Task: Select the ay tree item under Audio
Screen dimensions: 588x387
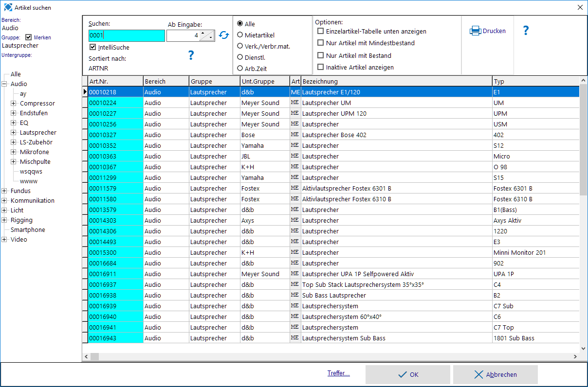Action: click(x=23, y=93)
